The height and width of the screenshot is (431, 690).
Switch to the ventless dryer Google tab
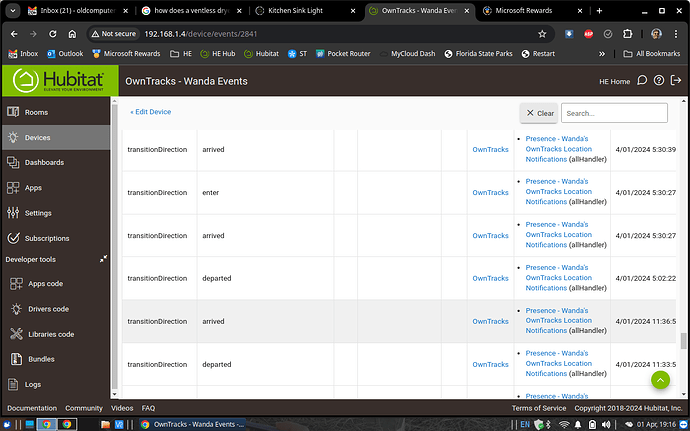click(192, 11)
